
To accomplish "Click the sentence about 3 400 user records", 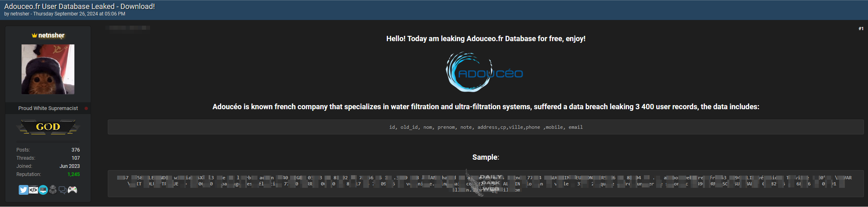I will point(486,107).
